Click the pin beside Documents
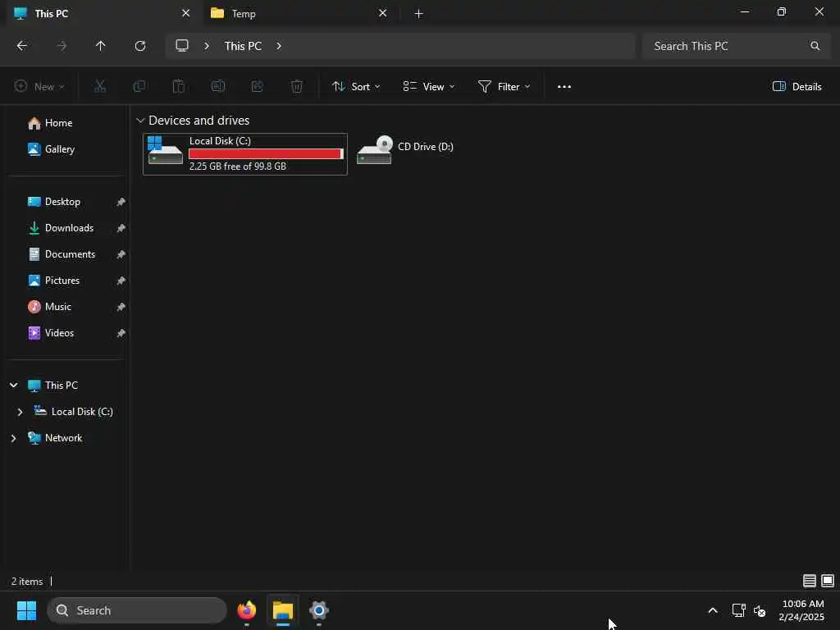This screenshot has height=630, width=840. (x=121, y=254)
